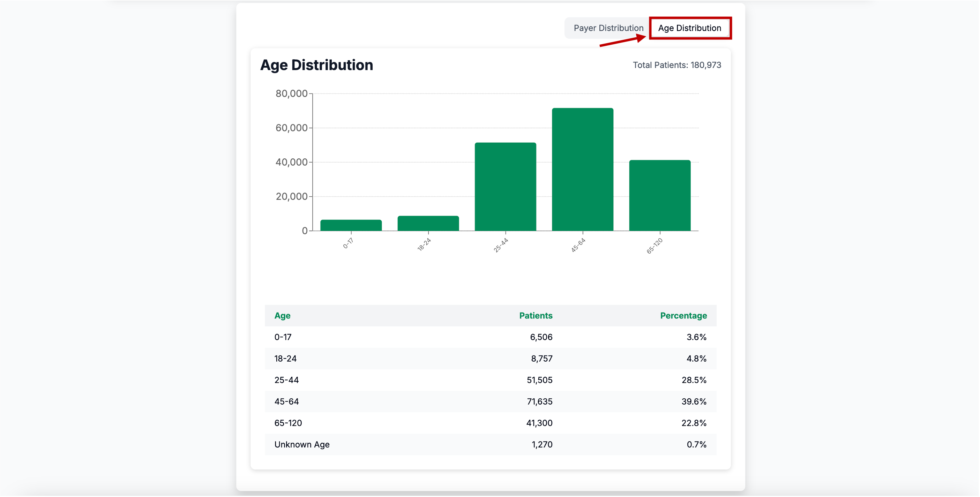Click the 71,635 patients value

539,401
